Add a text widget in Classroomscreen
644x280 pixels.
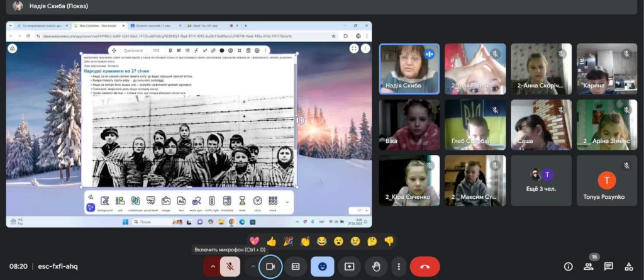tap(181, 203)
